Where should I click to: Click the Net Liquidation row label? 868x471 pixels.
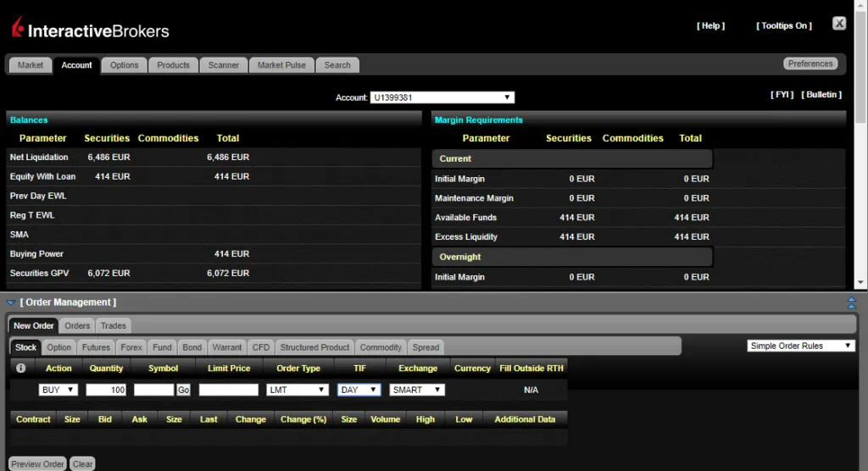click(x=39, y=158)
